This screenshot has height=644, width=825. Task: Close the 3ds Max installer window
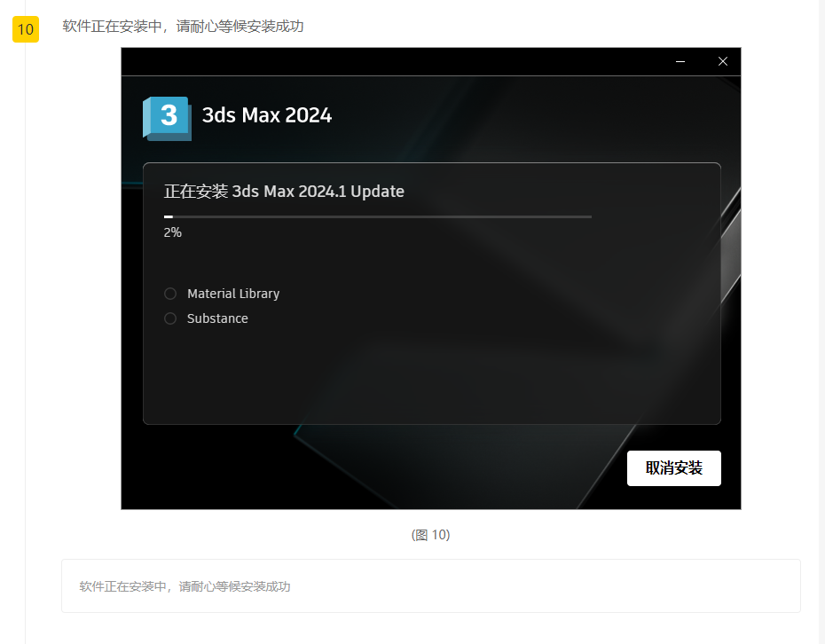pos(723,61)
